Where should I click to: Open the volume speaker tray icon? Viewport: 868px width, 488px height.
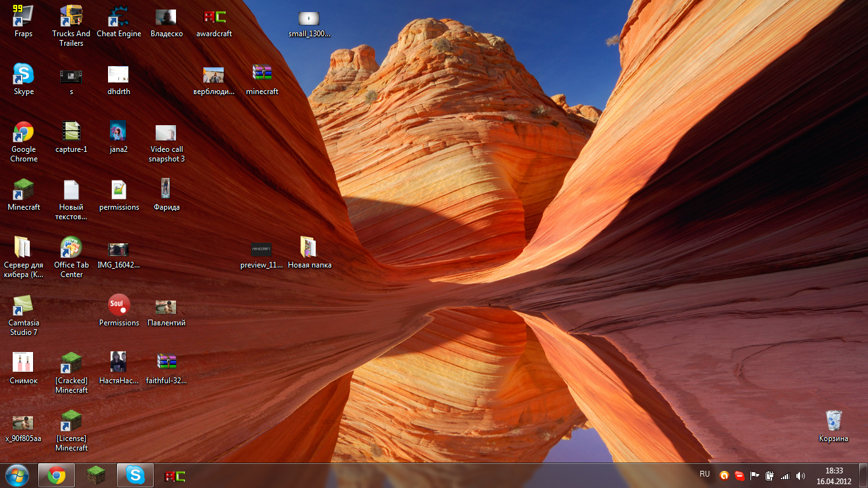pos(801,476)
